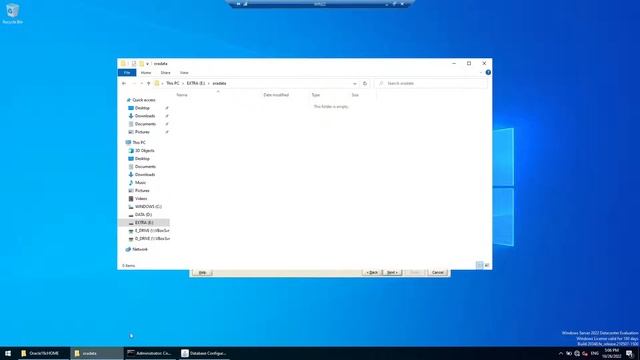Select the E_DRIVE network share
The height and width of the screenshot is (360, 640).
pos(152,231)
